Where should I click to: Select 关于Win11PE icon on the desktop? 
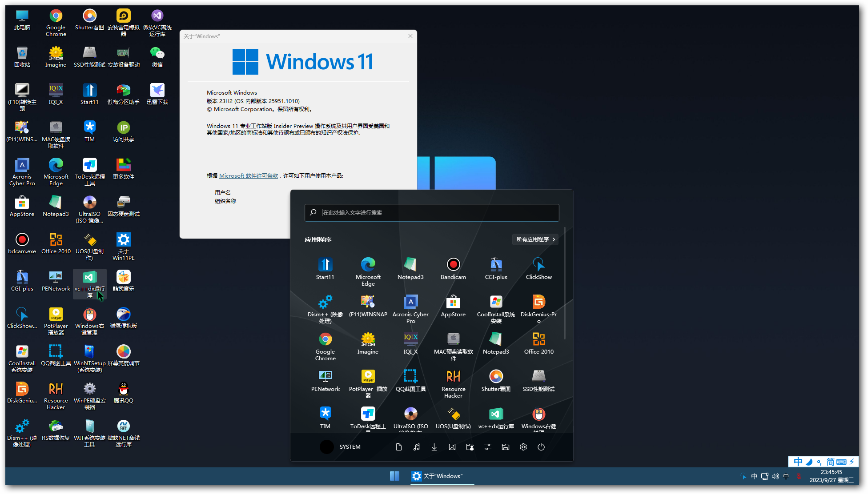[123, 247]
